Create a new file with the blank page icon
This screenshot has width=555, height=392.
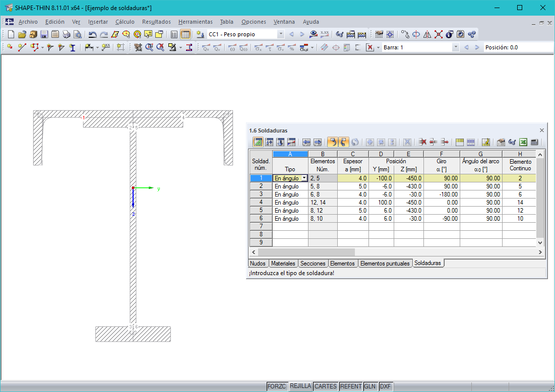pyautogui.click(x=11, y=34)
